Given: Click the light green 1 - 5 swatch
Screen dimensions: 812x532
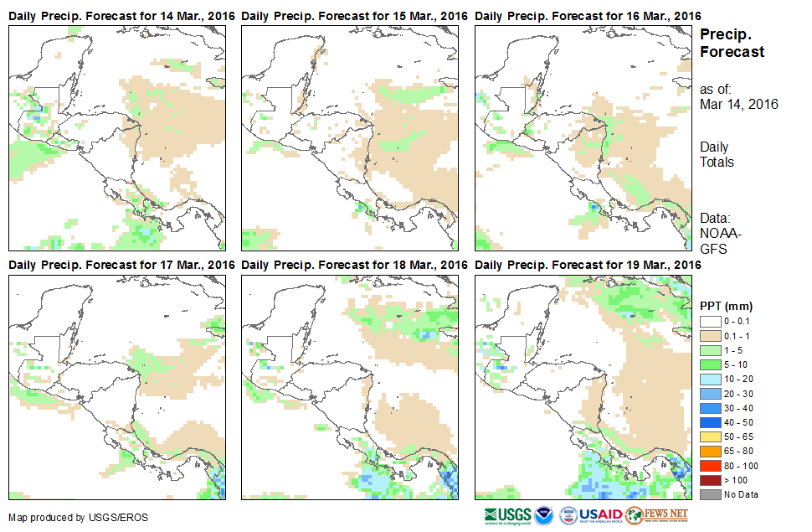Looking at the screenshot, I should [710, 349].
